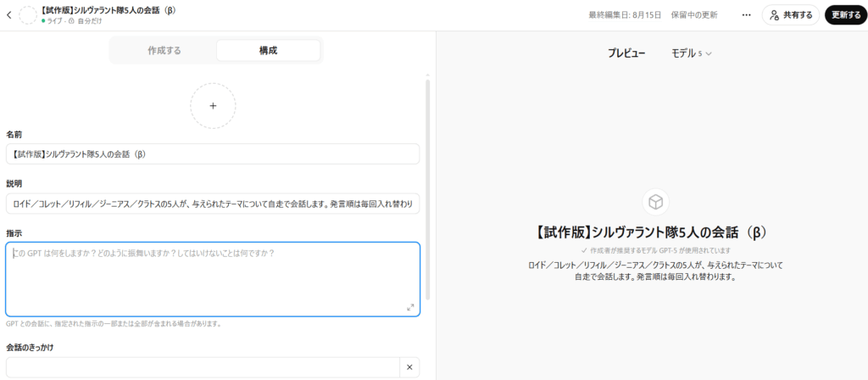Viewport: 868px width, 380px height.
Task: Click the 自分だけ lock visibility indicator
Action: point(86,20)
